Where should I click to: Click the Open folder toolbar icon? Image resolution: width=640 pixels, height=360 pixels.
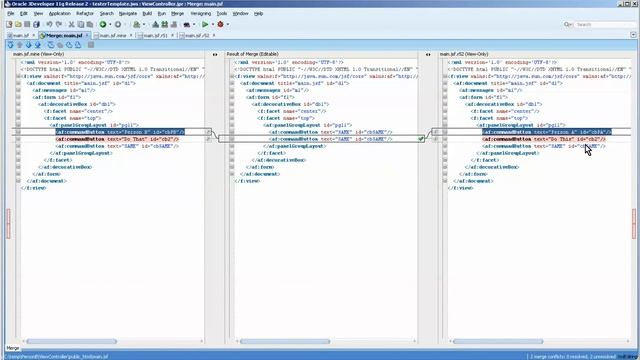tap(18, 24)
